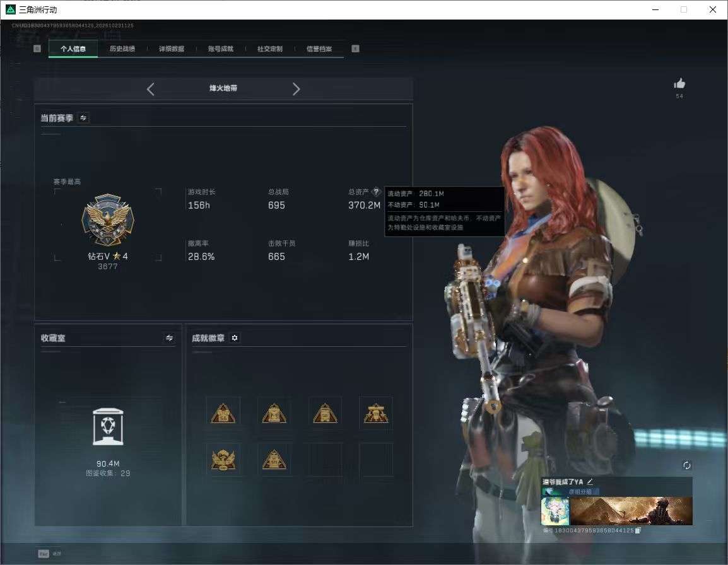Select the 个人信息 tab
The image size is (728, 565).
pyautogui.click(x=73, y=49)
